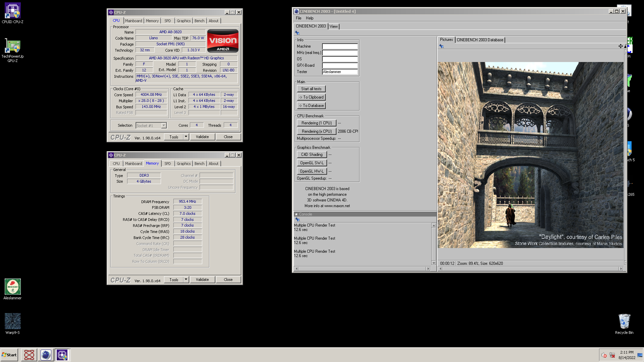Screen dimensions: 644x362
Task: Click the Tester field containing Aleslammer
Action: coord(340,72)
